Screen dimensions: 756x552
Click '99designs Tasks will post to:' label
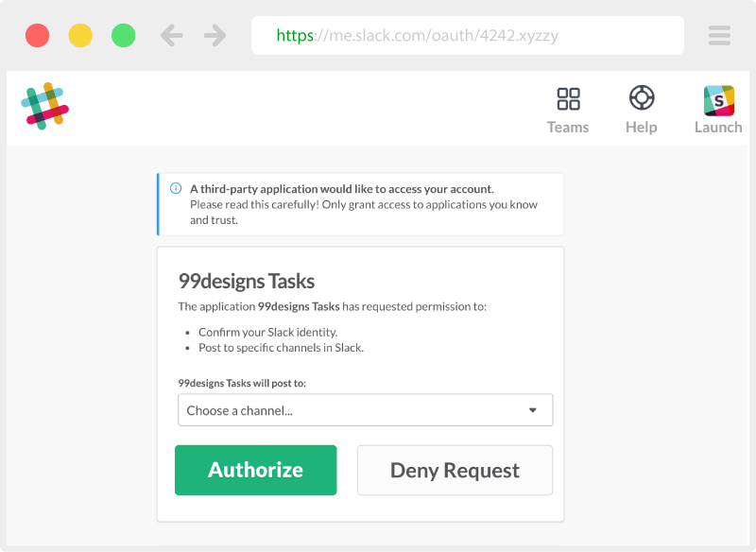tap(242, 383)
